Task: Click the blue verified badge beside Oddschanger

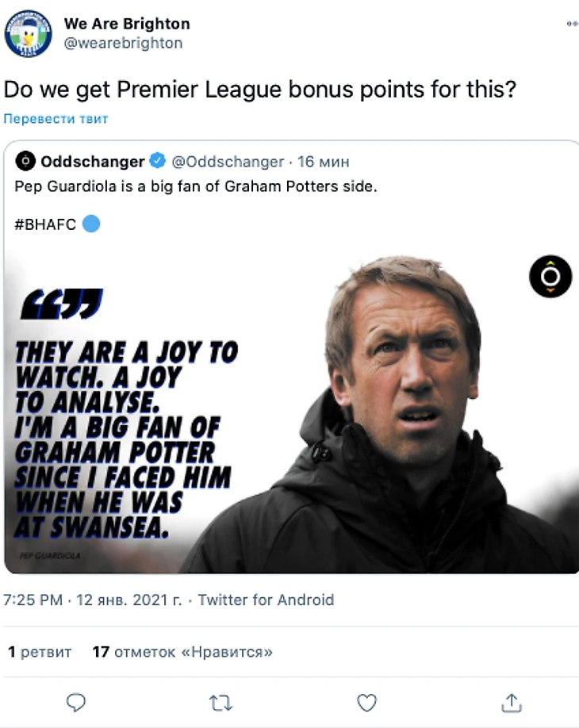Action: (158, 162)
